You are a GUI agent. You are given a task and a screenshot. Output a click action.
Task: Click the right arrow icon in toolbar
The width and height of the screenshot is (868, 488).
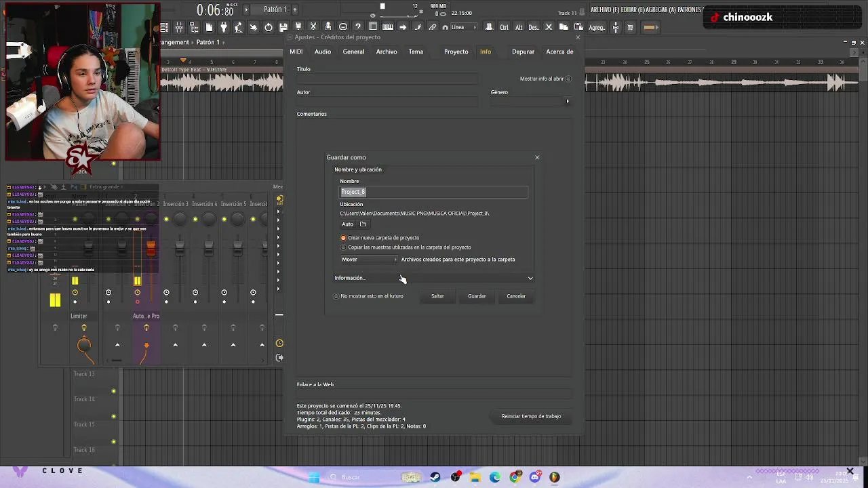pos(403,27)
